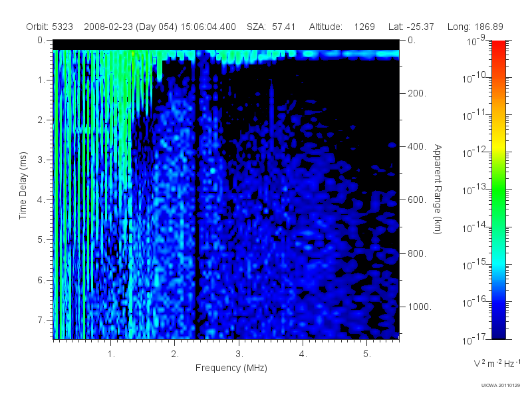The height and width of the screenshot is (399, 532).
Task: Click the 'Lat: -25.37' value
Action: coord(411,27)
